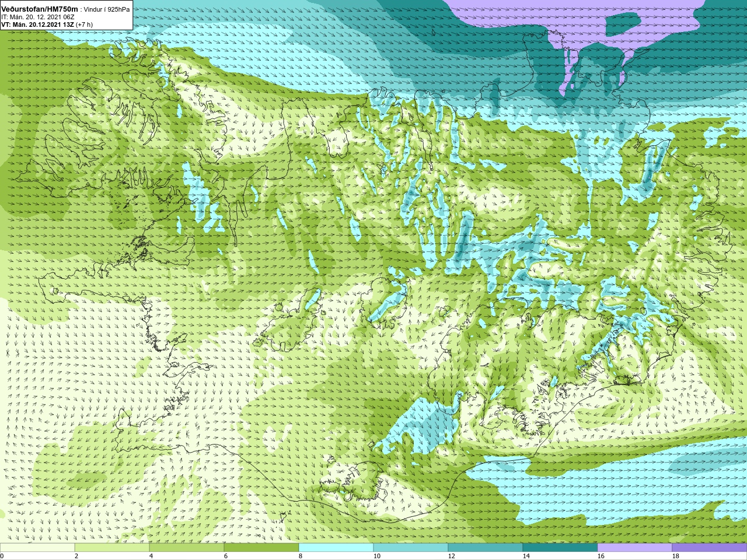747x560 pixels.
Task: Click the dark teal 14–16 legend swatch
Action: click(x=560, y=548)
